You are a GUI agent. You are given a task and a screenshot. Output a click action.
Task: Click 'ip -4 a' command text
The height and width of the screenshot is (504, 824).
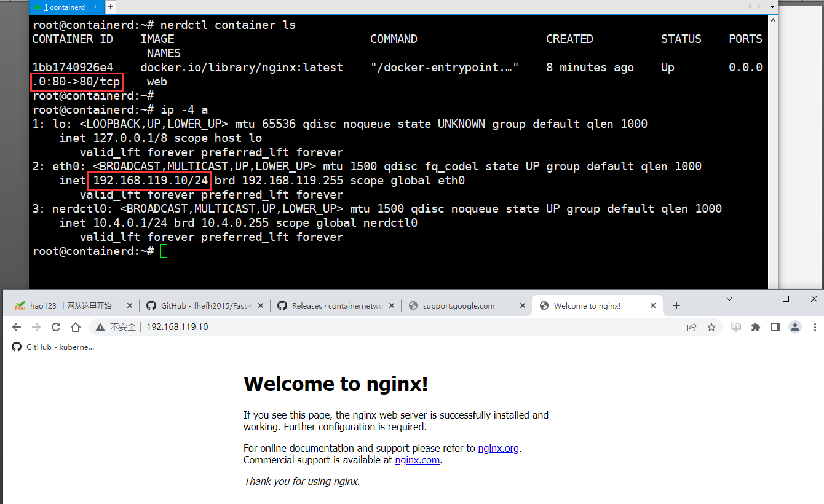(x=184, y=110)
